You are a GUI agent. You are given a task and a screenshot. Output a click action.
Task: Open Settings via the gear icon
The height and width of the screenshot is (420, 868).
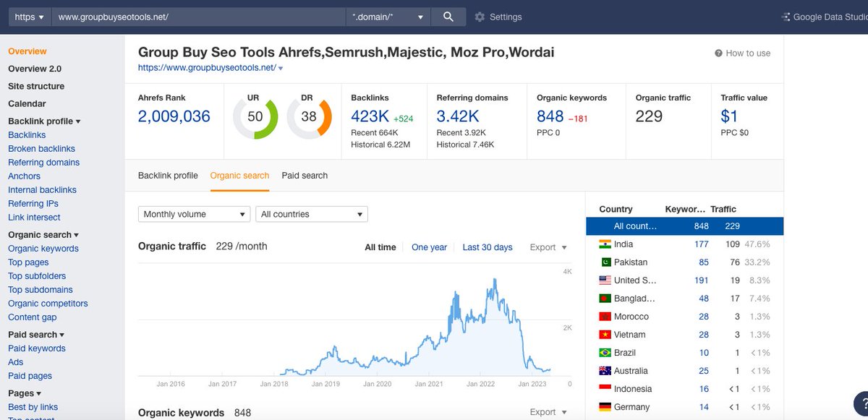tap(480, 17)
